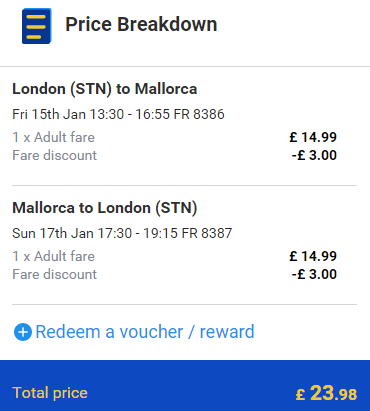Click the outbound £ 14.99 fare amount
370x411 pixels.
point(313,137)
